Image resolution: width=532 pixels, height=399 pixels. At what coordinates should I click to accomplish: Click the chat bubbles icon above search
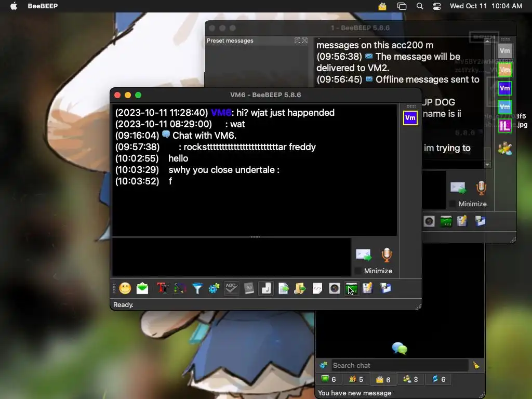tap(400, 349)
